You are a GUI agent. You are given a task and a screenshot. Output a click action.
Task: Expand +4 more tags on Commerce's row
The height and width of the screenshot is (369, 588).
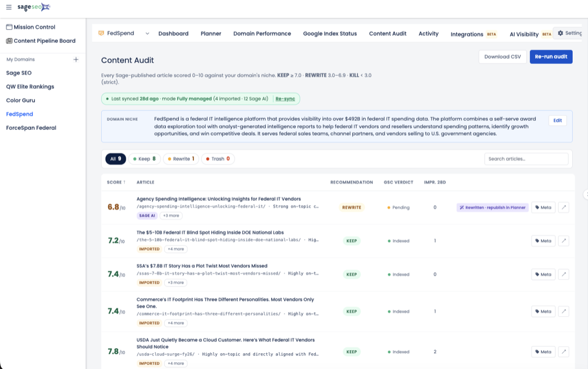click(176, 323)
